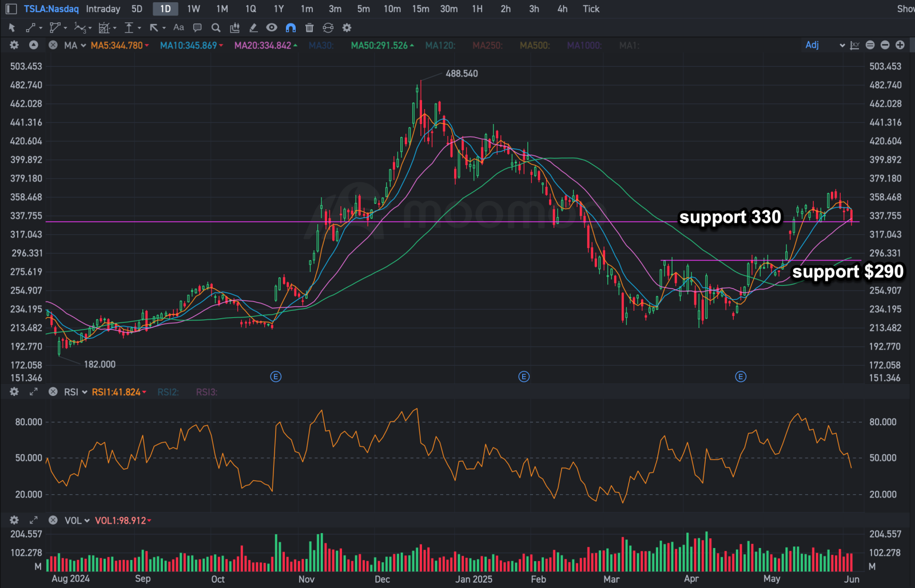Screen dimensions: 915x588
Task: Click the November earnings E marker
Action: pos(276,377)
